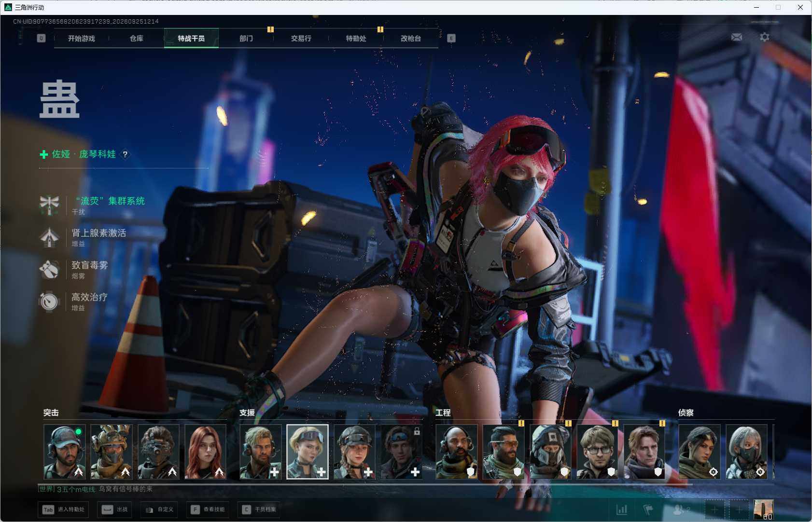812x522 pixels.
Task: Select the red-haired 突击 operator portrait
Action: click(x=206, y=452)
